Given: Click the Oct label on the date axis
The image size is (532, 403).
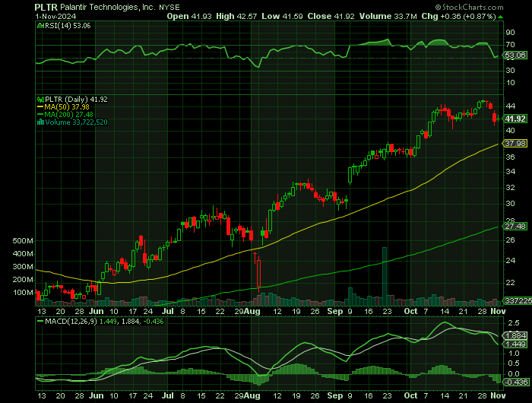Looking at the screenshot, I should click(x=410, y=312).
